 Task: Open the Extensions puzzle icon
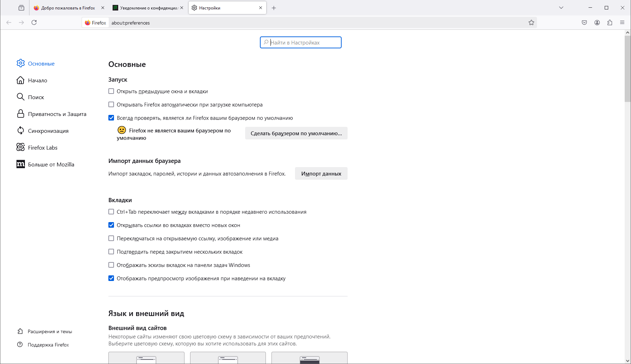click(x=610, y=22)
